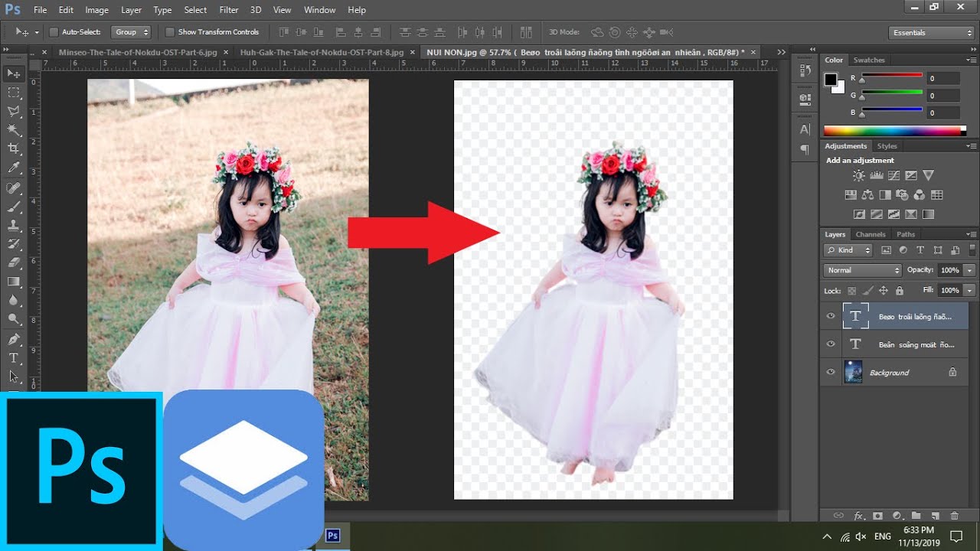Add a Brightness/Contrast adjustment
This screenshot has height=551, width=980.
[x=859, y=175]
